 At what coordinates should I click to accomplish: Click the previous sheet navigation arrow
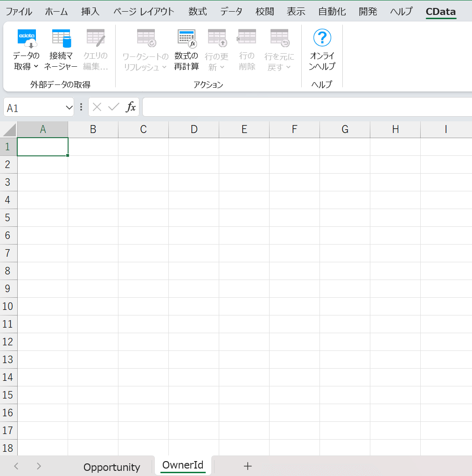[16, 466]
